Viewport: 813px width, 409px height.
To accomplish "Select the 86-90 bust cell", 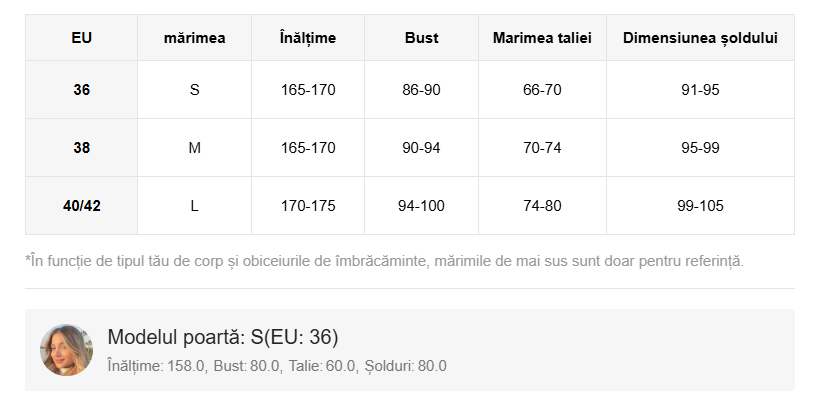I will 421,90.
